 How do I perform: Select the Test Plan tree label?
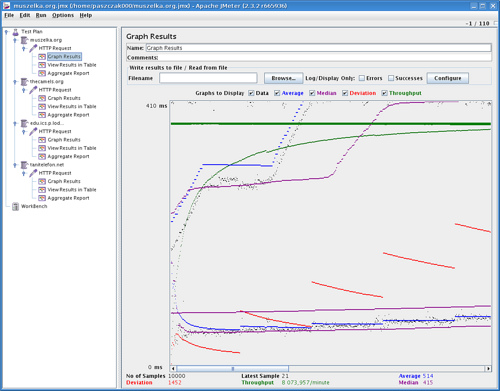pyautogui.click(x=32, y=32)
